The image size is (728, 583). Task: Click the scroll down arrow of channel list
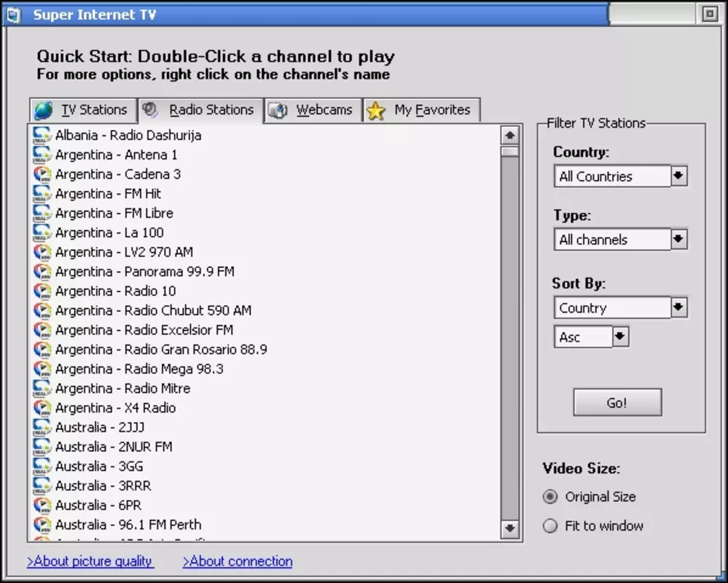click(x=510, y=528)
